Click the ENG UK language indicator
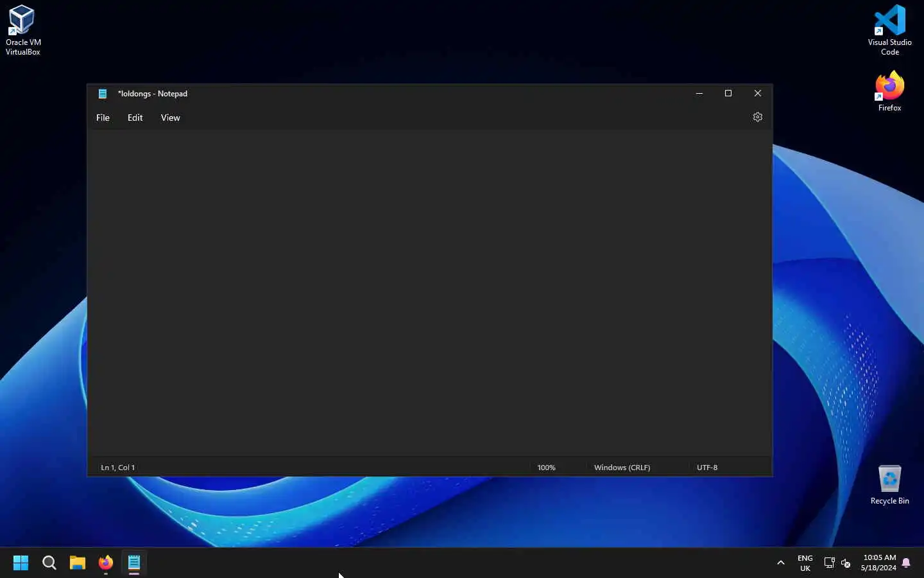Viewport: 924px width, 578px height. [805, 563]
